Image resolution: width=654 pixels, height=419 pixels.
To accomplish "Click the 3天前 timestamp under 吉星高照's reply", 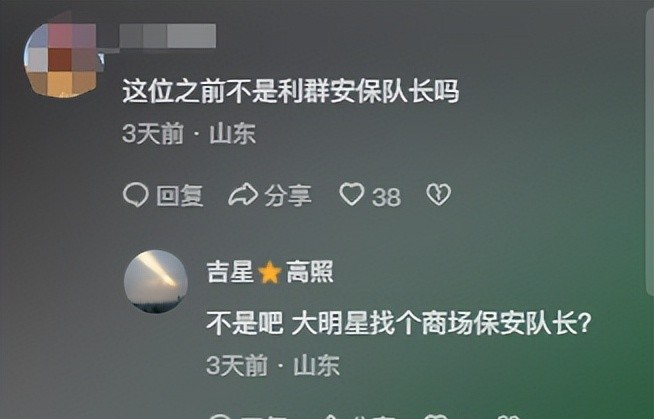I will tap(237, 366).
